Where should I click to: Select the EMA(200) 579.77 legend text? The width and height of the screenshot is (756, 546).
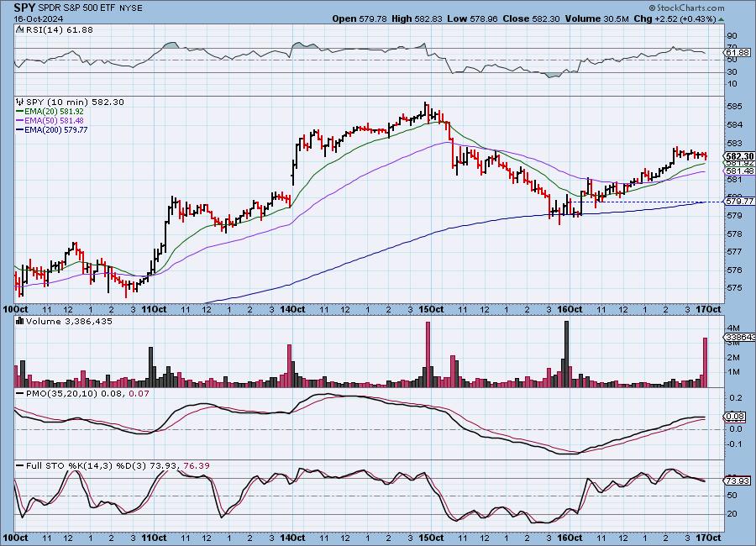click(56, 129)
